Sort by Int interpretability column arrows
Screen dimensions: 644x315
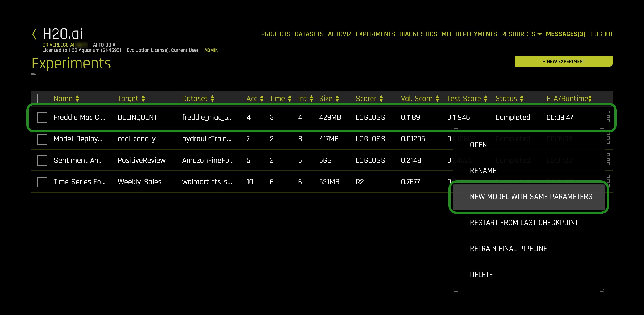click(311, 98)
